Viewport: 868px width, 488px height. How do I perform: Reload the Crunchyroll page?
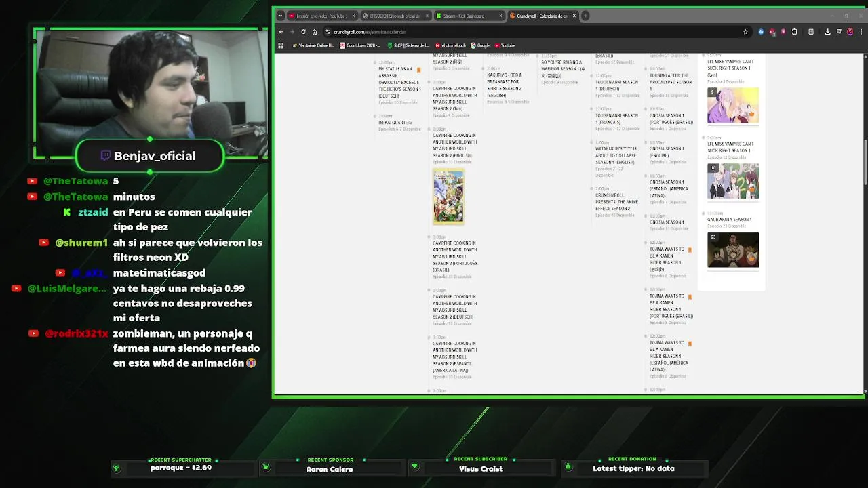(303, 31)
